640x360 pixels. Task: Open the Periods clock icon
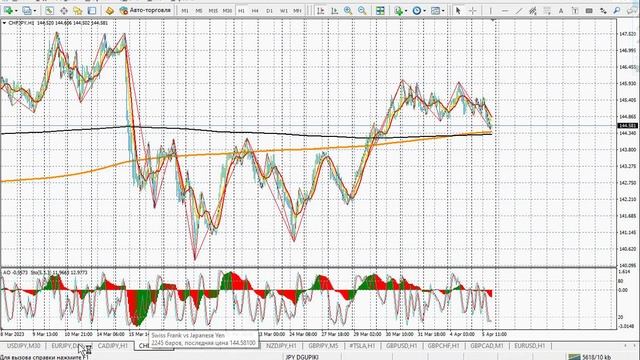click(x=417, y=11)
